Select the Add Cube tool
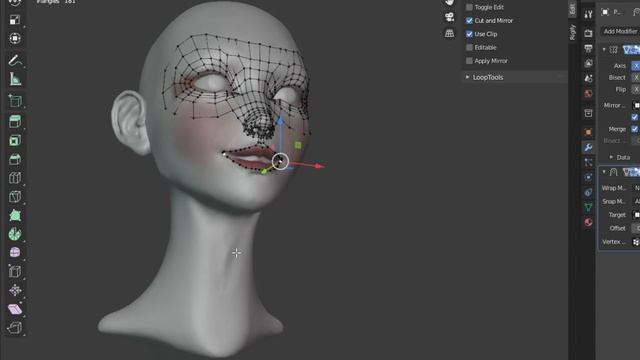 point(15,101)
